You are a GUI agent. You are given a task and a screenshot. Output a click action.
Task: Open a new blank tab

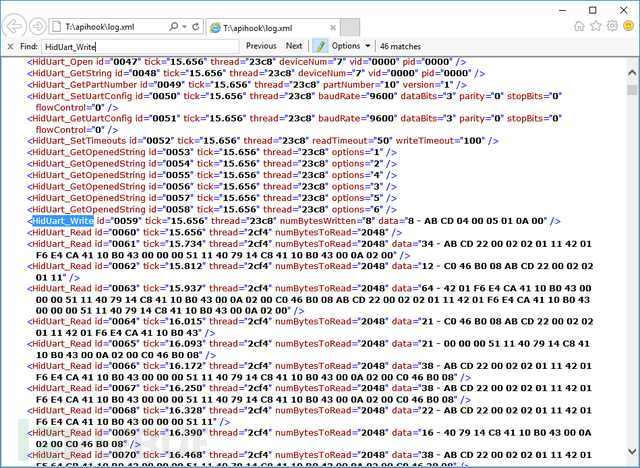pyautogui.click(x=350, y=28)
